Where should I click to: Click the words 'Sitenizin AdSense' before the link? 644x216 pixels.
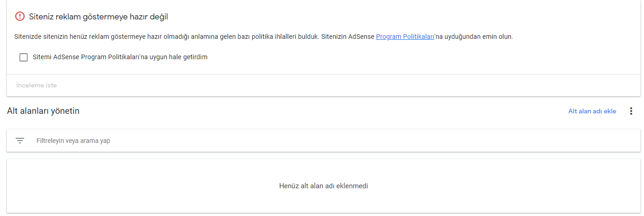click(x=347, y=37)
